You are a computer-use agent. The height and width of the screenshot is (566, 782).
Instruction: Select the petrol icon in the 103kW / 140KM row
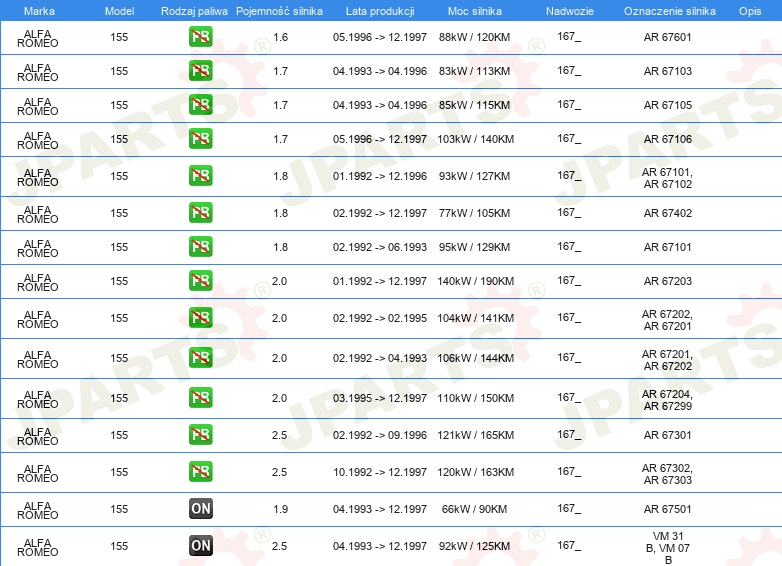tap(200, 139)
